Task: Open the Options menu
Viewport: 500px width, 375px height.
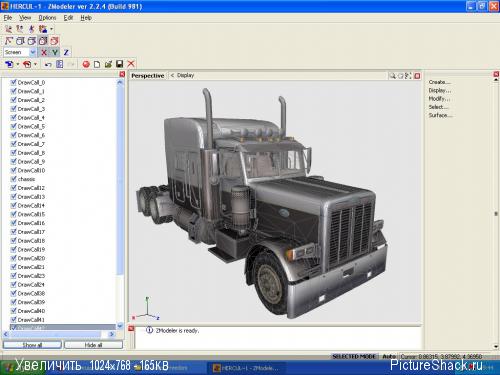Action: tap(47, 18)
